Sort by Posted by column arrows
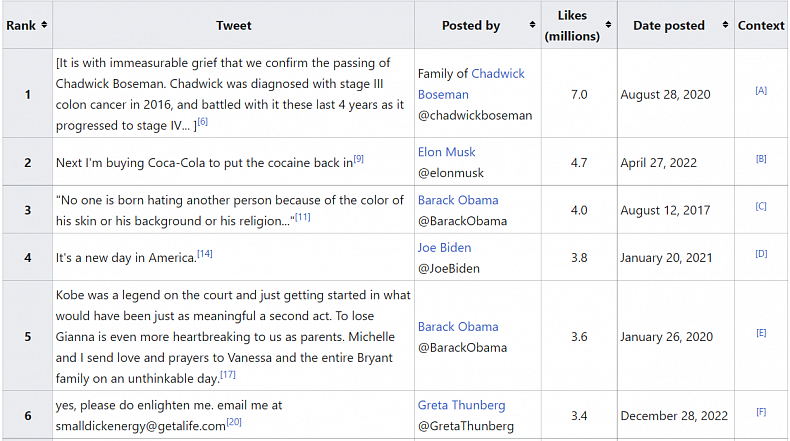Image resolution: width=790 pixels, height=441 pixels. point(531,25)
